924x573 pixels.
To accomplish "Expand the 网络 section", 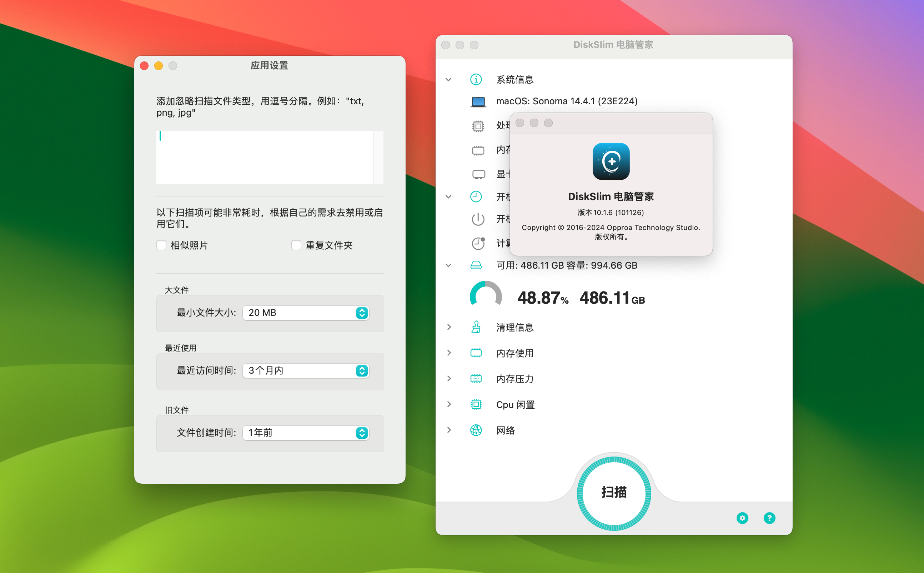I will [449, 430].
